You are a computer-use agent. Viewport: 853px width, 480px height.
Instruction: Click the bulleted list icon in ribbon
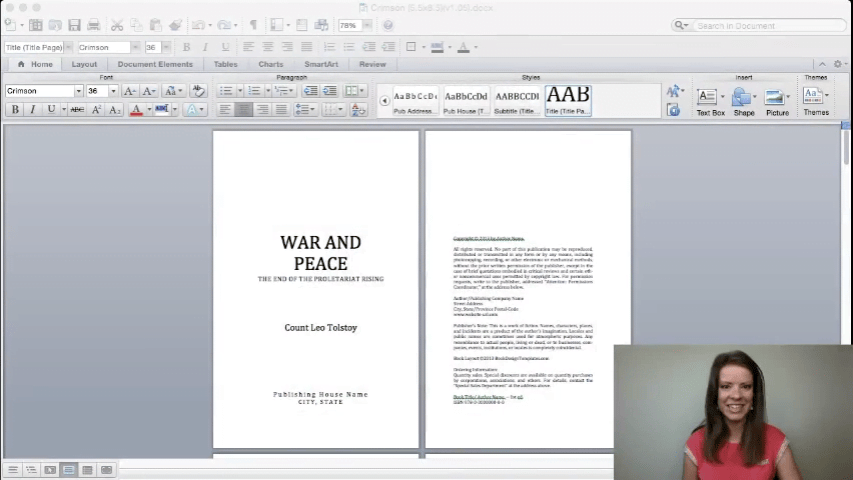pyautogui.click(x=226, y=91)
